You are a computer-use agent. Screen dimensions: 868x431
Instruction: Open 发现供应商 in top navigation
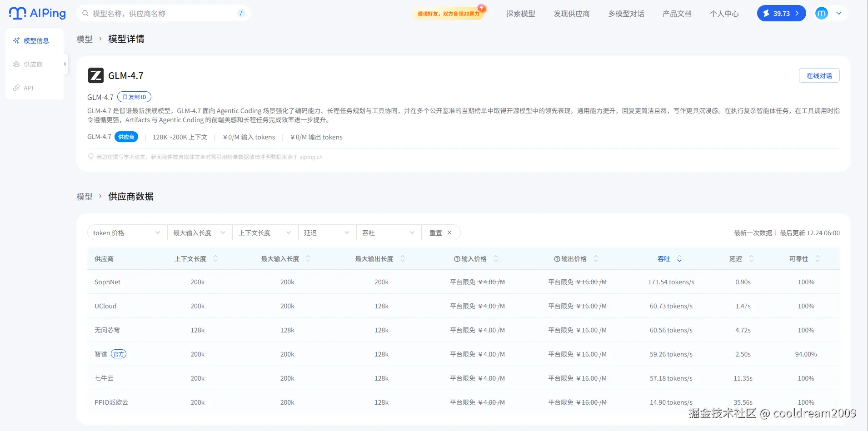tap(572, 14)
